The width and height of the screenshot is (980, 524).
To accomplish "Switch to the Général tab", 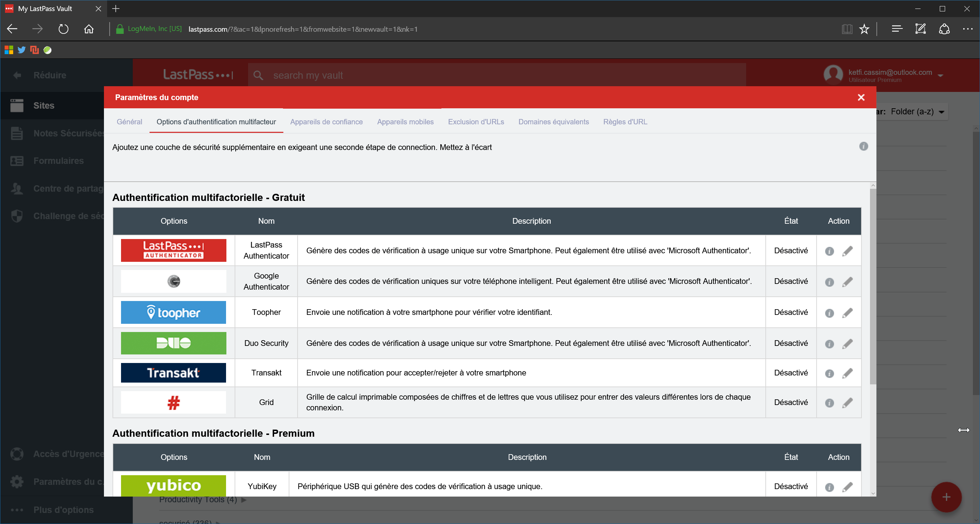I will [129, 122].
